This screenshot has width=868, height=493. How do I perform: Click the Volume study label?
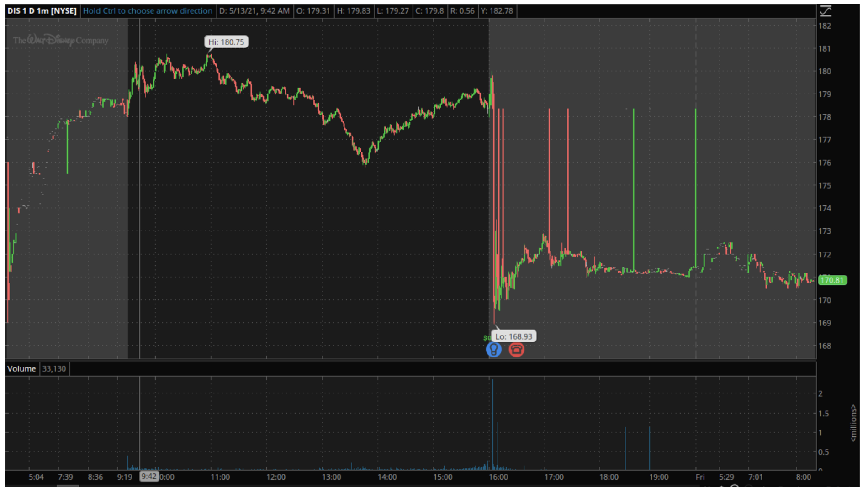21,369
